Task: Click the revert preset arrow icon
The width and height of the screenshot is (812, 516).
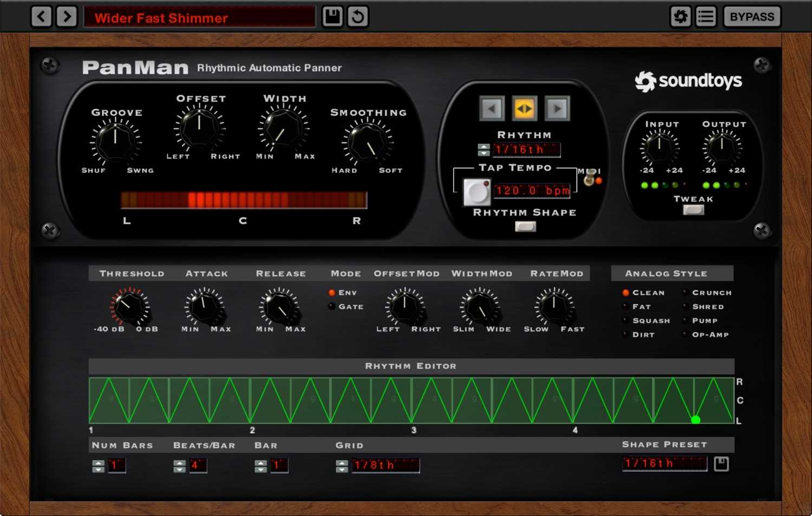Action: pyautogui.click(x=357, y=16)
